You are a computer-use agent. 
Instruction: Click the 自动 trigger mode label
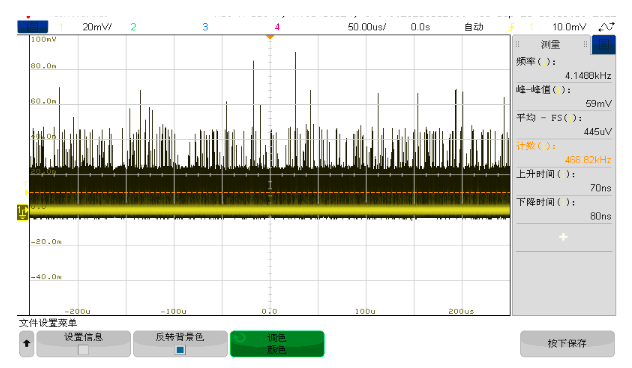[x=474, y=27]
